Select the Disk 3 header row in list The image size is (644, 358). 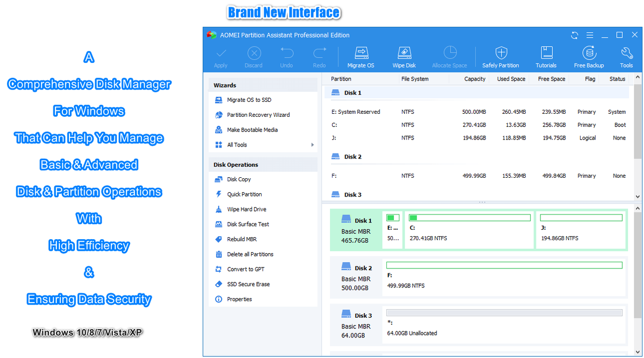coord(477,194)
